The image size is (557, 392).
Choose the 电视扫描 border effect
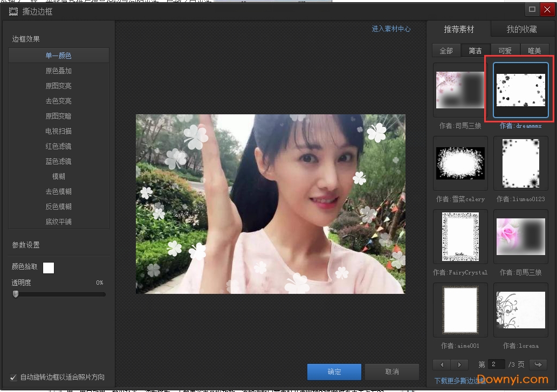pos(58,131)
